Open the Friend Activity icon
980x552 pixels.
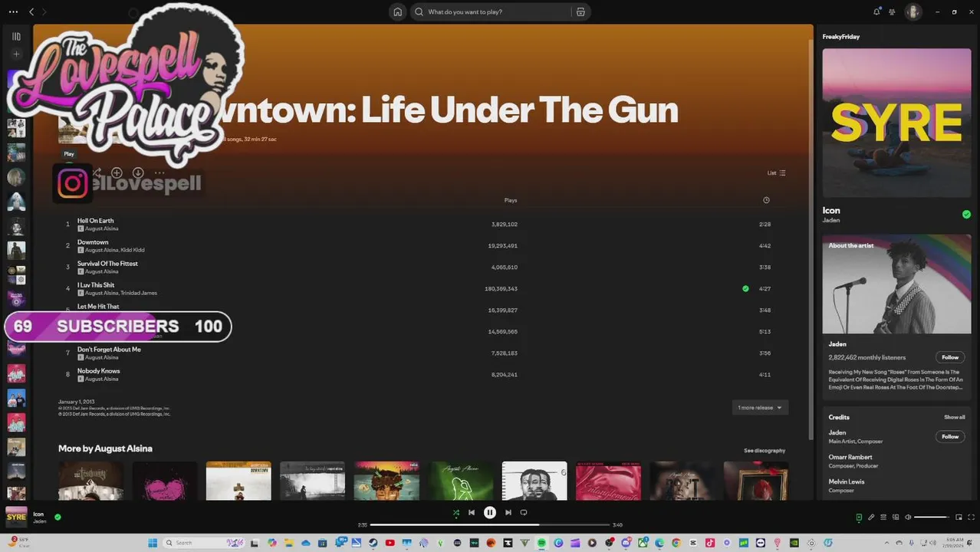(x=892, y=11)
